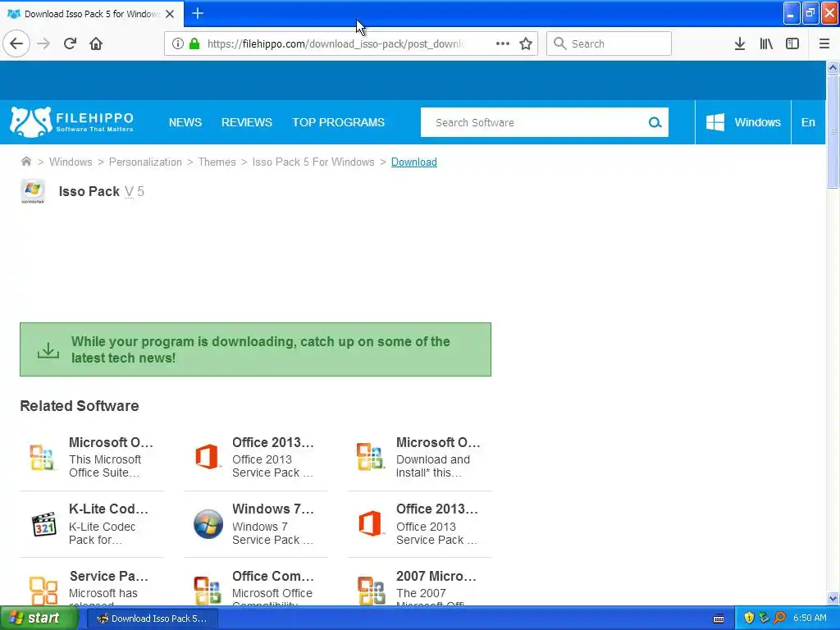Screen dimensions: 840x630
Task: Open the Windows platform selector
Action: 743,122
